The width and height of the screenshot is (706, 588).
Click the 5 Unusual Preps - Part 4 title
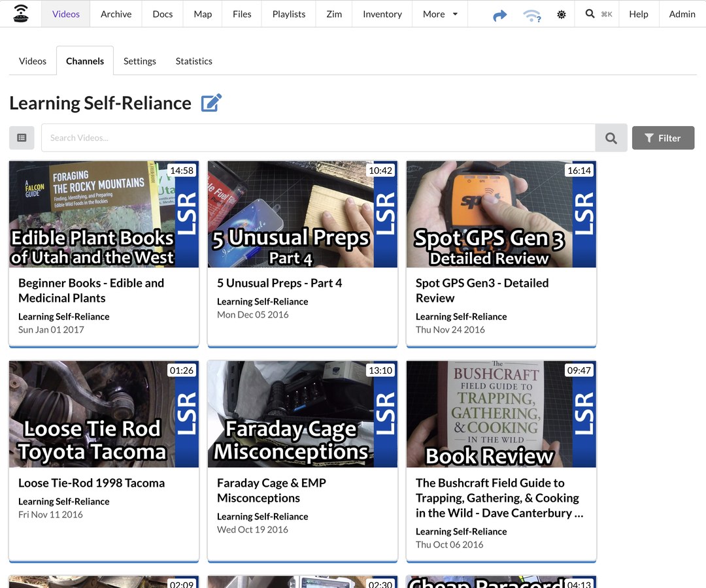point(279,283)
